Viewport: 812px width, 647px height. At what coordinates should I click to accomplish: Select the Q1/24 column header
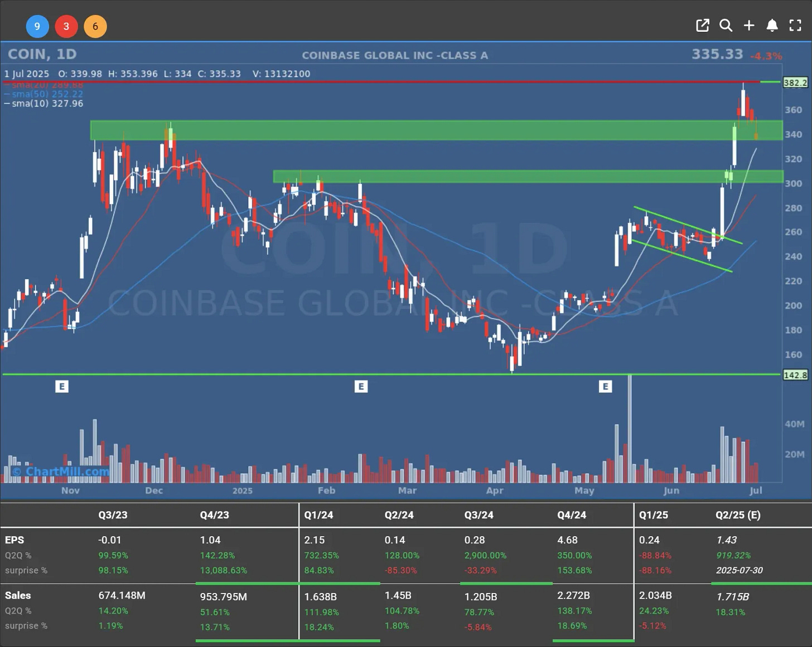tap(318, 515)
